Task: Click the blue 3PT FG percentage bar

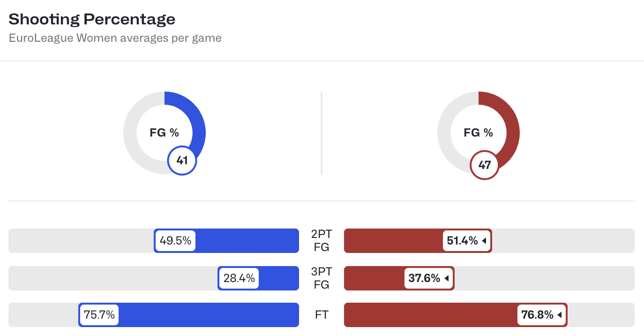Action: (279, 278)
